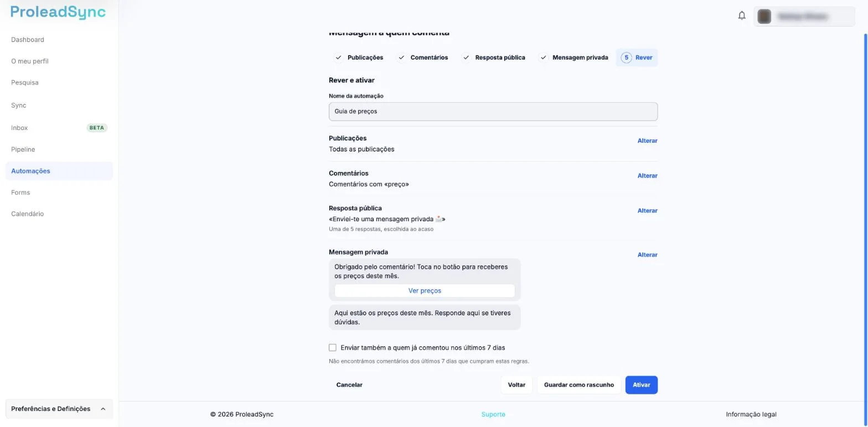Cancel the automation setup
Image resolution: width=868 pixels, height=427 pixels.
click(x=349, y=385)
